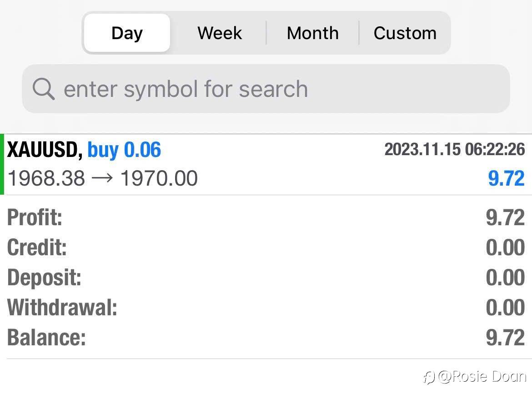The height and width of the screenshot is (399, 532).
Task: Click the green trade indicator bar
Action: click(2, 164)
